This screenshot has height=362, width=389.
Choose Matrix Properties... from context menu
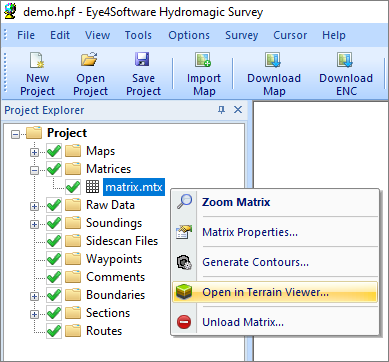pos(275,232)
